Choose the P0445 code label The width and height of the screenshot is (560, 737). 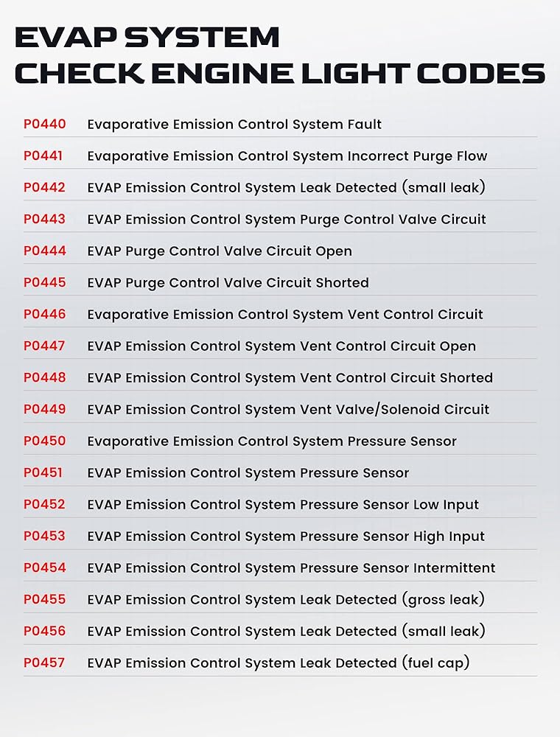point(44,283)
